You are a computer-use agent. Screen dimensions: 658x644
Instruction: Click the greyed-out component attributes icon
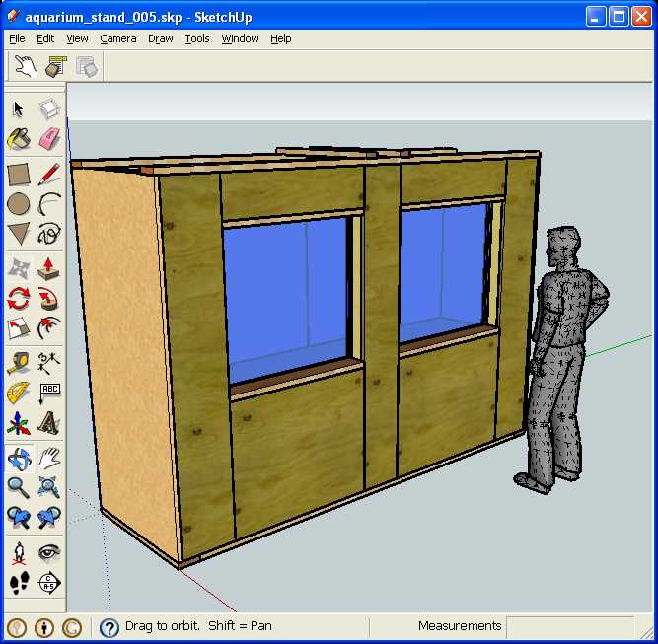pyautogui.click(x=87, y=66)
